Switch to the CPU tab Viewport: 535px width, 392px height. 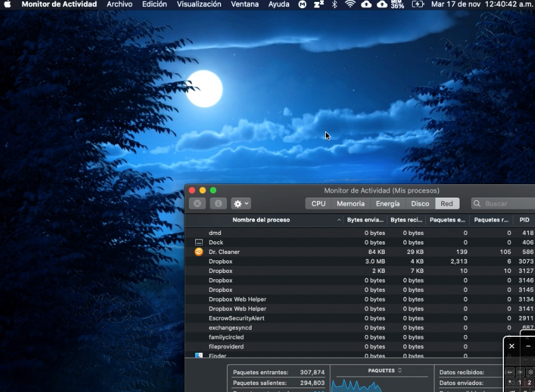tap(318, 204)
